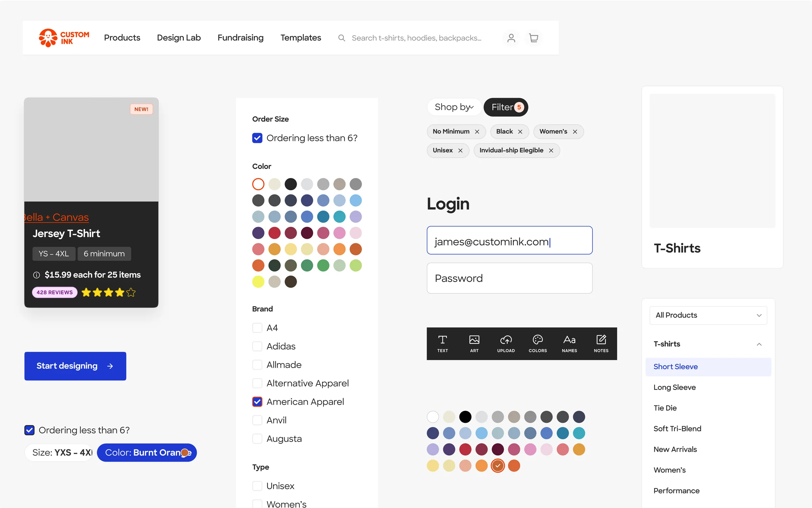This screenshot has width=812, height=508.
Task: Open the All Products dropdown
Action: [x=708, y=315]
